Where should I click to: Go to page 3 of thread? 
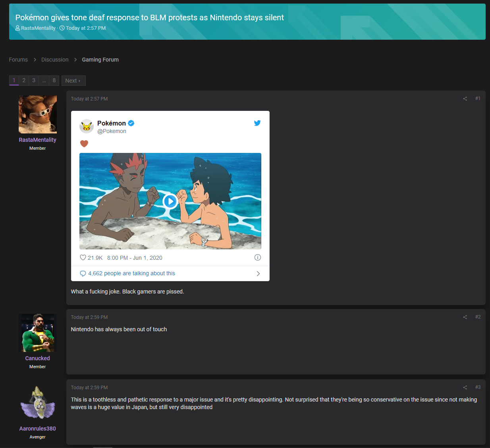[x=34, y=81]
